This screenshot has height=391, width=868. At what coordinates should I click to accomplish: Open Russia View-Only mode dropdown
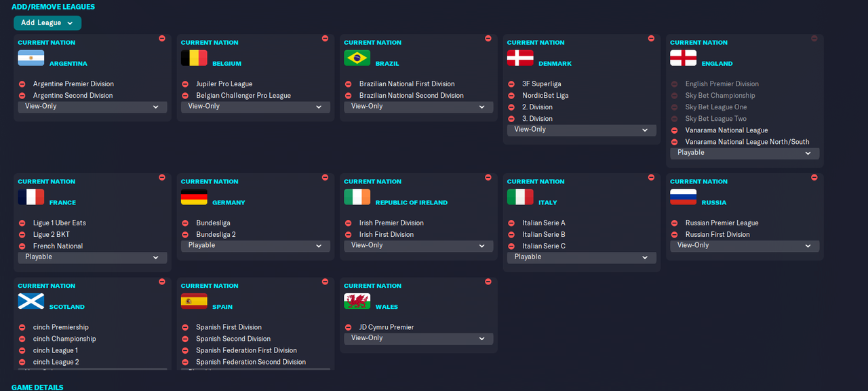[745, 246]
